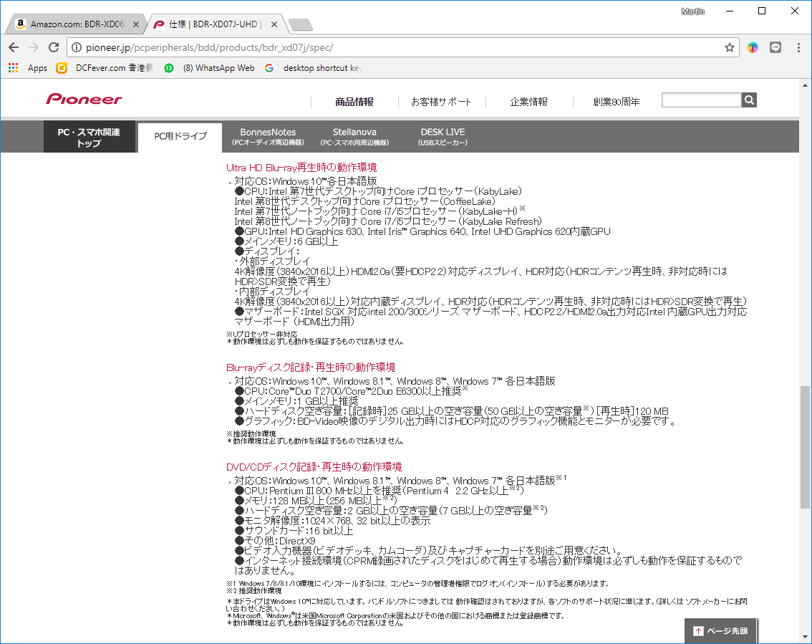Close the BDR-XD07J-UHD spec tab
812x644 pixels.
click(274, 24)
